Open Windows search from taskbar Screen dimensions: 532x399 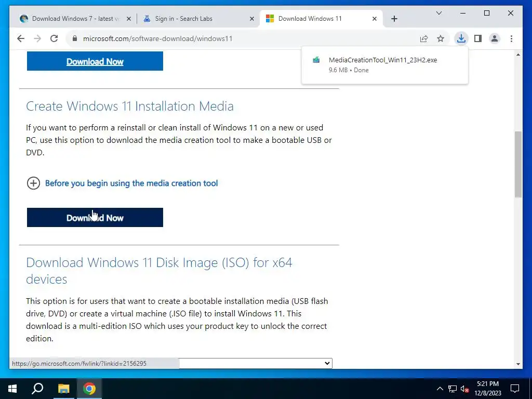(x=37, y=389)
